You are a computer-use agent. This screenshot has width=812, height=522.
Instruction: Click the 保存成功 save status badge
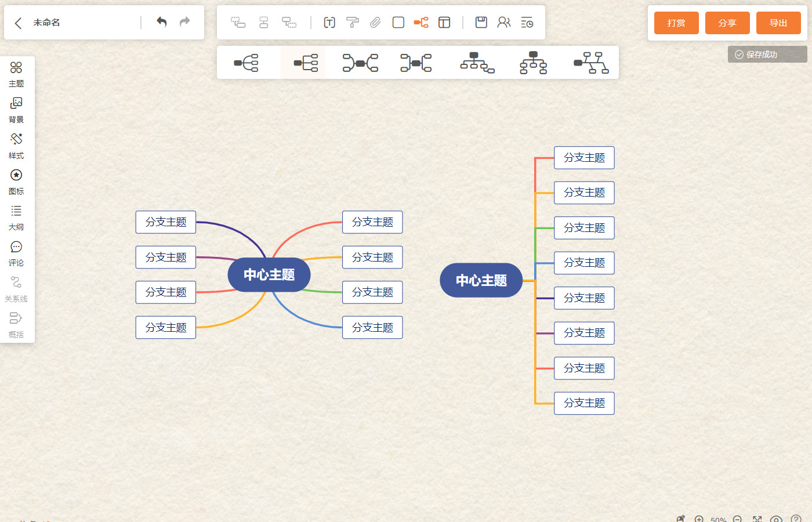pyautogui.click(x=767, y=55)
